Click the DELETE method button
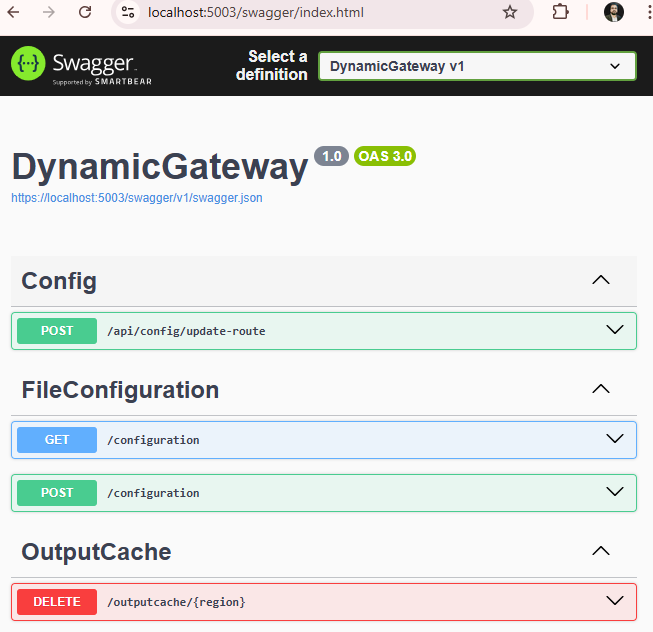 [x=56, y=601]
